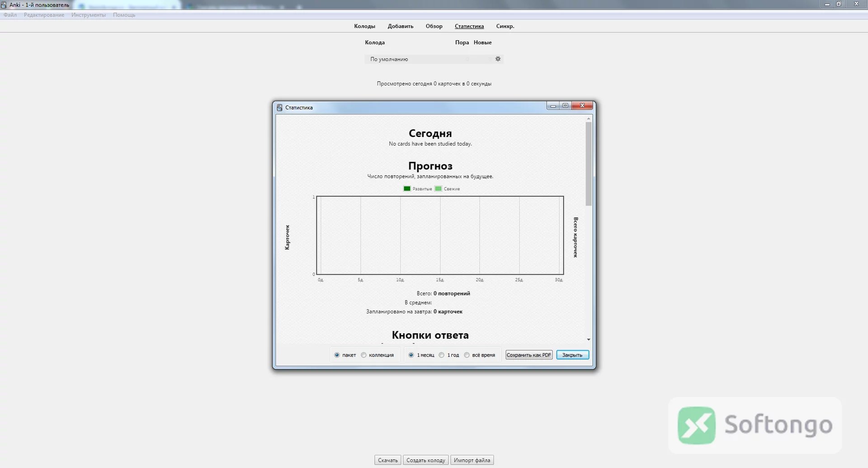Click the Создать колоду button
This screenshot has height=468, width=868.
click(x=425, y=460)
